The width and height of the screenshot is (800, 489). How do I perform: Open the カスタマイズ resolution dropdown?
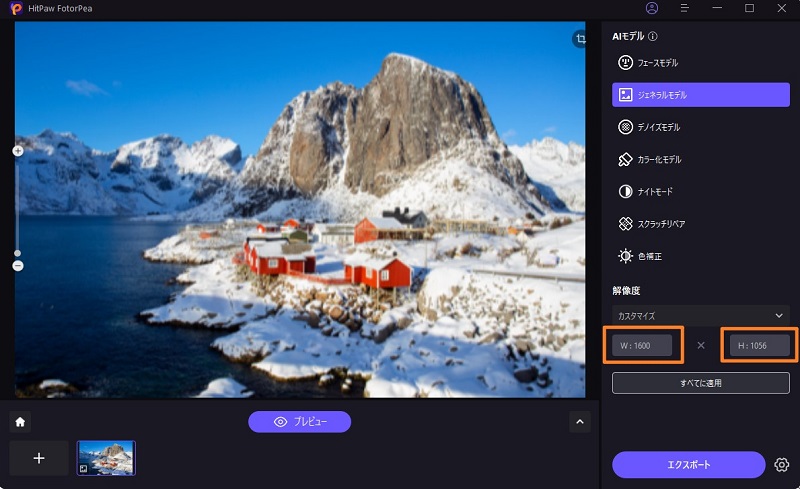701,315
